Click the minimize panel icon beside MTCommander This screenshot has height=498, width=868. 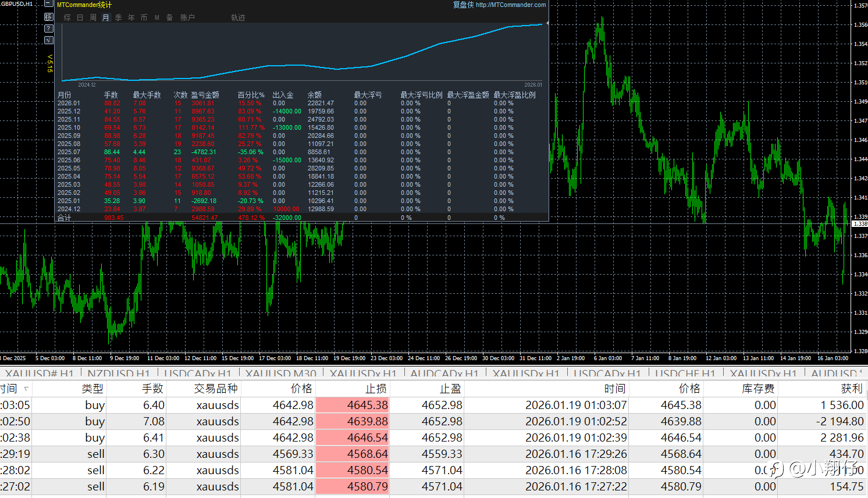click(49, 4)
